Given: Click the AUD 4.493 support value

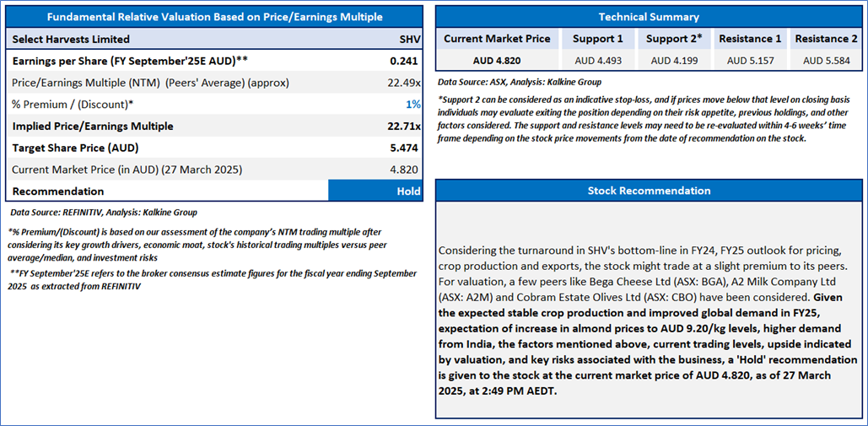Looking at the screenshot, I should tap(597, 60).
